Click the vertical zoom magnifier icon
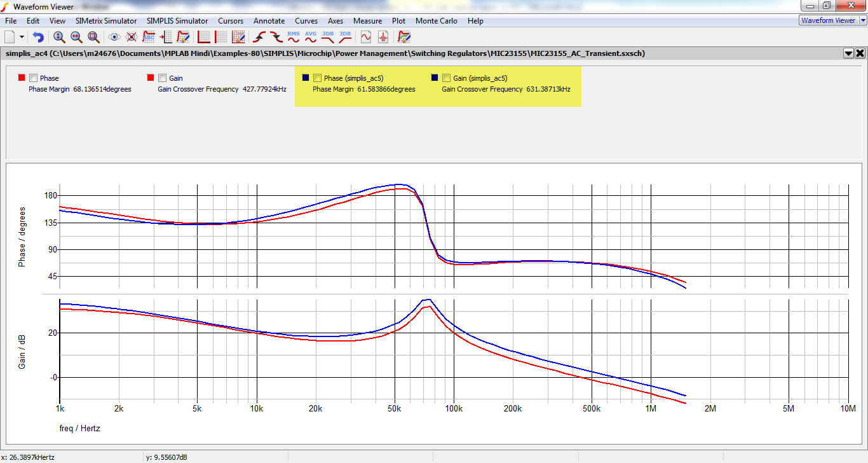This screenshot has width=868, height=463. pos(59,37)
